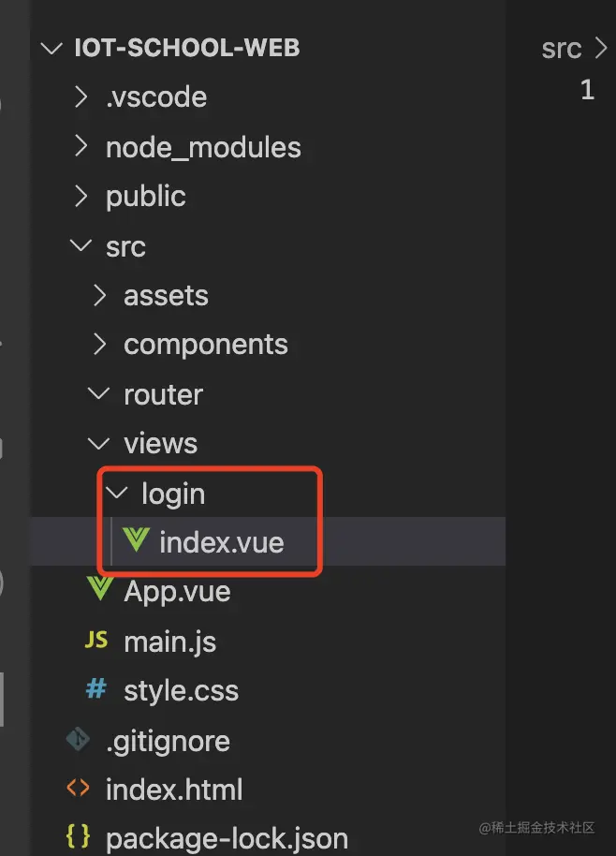The width and height of the screenshot is (616, 856).
Task: Select the IOT-SCHOOL-WEB project title
Action: [187, 48]
